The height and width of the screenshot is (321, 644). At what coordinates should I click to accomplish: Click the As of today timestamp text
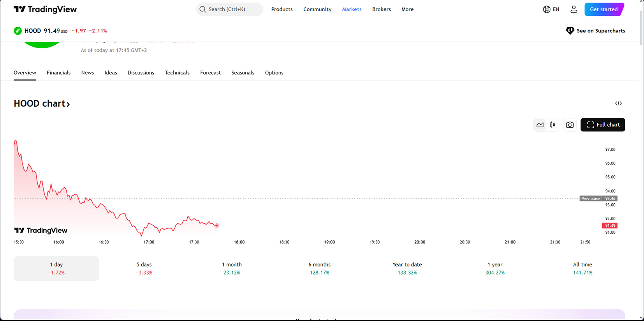[114, 50]
